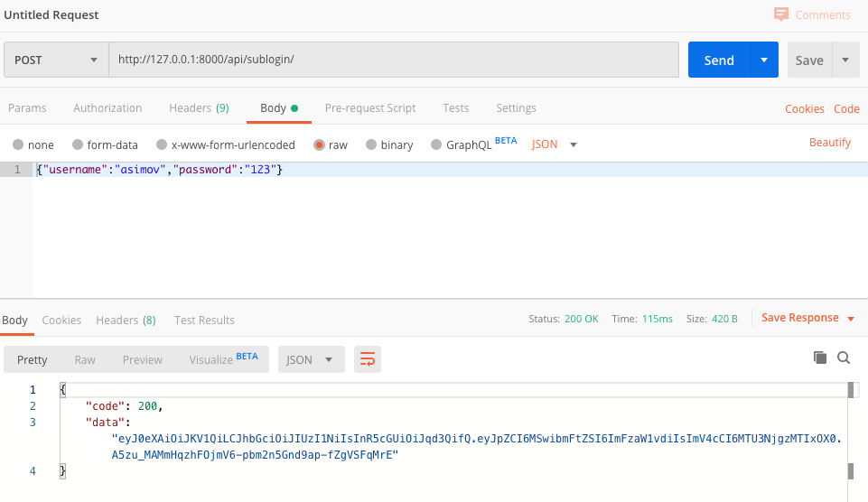Toggle word wrap in response viewer
The width and height of the screenshot is (868, 502).
tap(368, 359)
